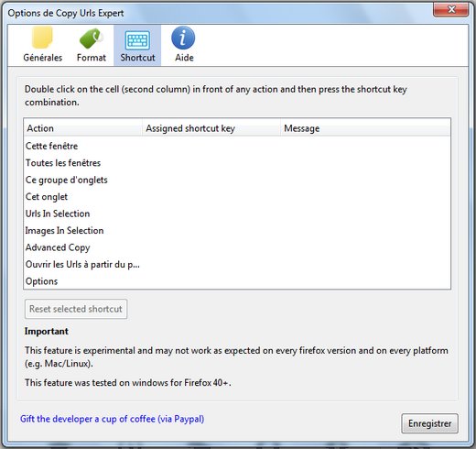Click the Enregistrer button
This screenshot has width=476, height=449.
(x=429, y=423)
